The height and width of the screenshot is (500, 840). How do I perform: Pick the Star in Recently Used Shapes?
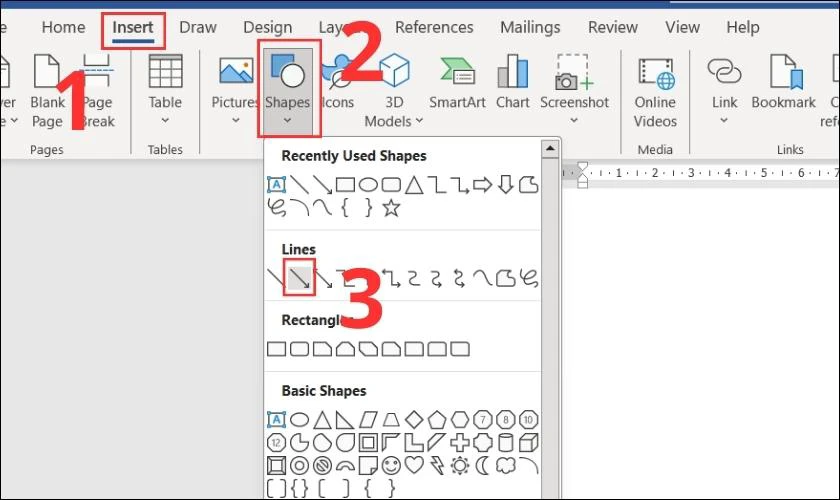[x=391, y=207]
